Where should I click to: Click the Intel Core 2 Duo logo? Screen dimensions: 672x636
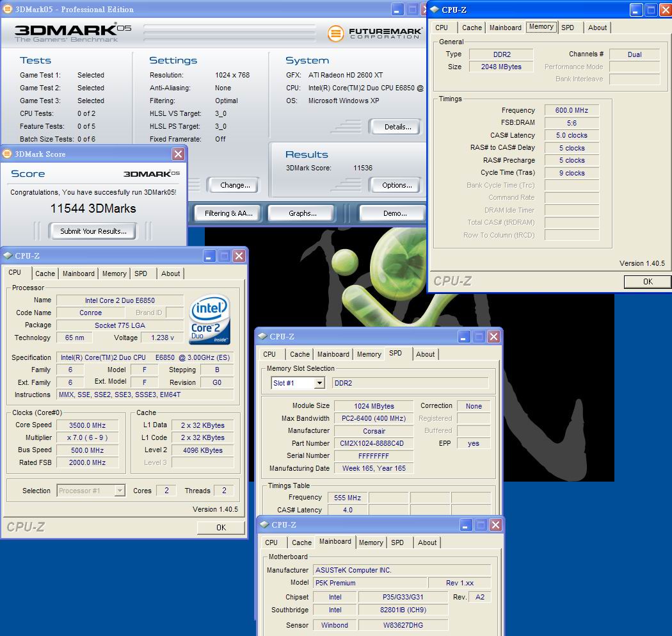(210, 319)
